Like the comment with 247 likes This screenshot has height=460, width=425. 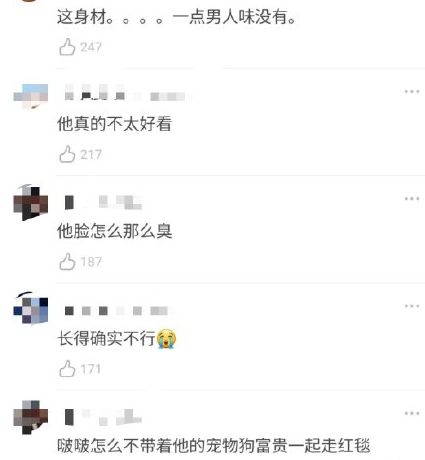67,47
